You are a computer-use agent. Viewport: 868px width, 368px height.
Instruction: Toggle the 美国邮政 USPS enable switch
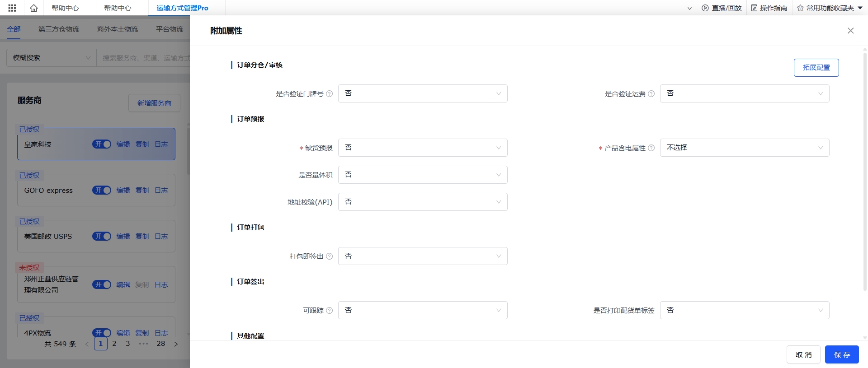pos(102,236)
